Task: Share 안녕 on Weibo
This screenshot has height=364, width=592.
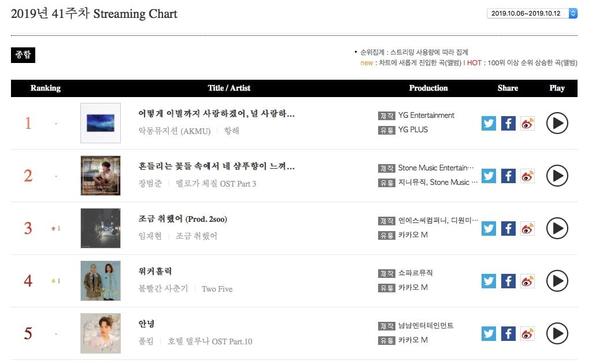Action: tap(527, 333)
